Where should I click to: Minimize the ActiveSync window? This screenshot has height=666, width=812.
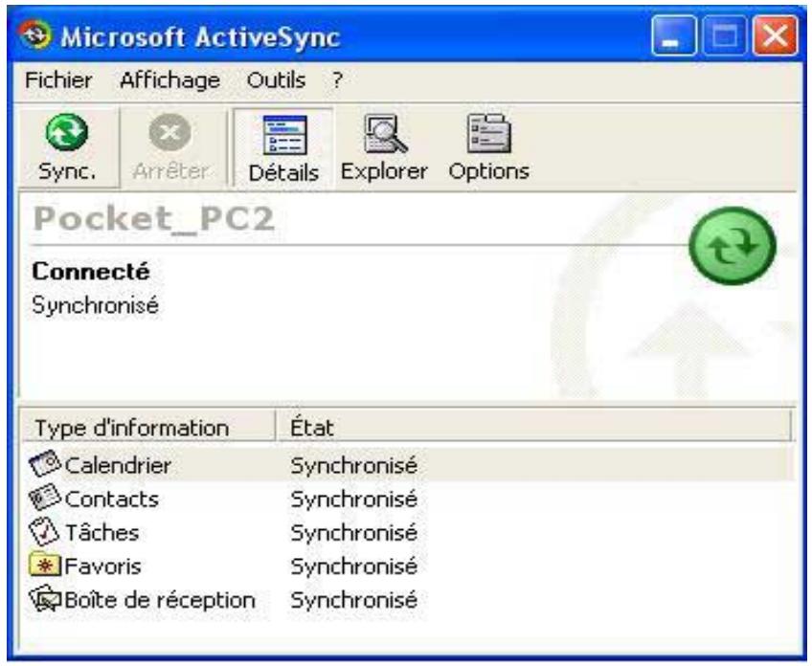tap(674, 35)
